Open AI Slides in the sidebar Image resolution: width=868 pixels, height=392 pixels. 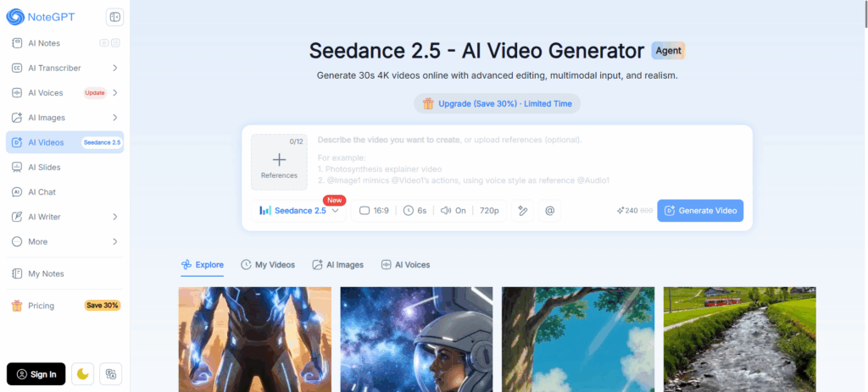(x=64, y=167)
